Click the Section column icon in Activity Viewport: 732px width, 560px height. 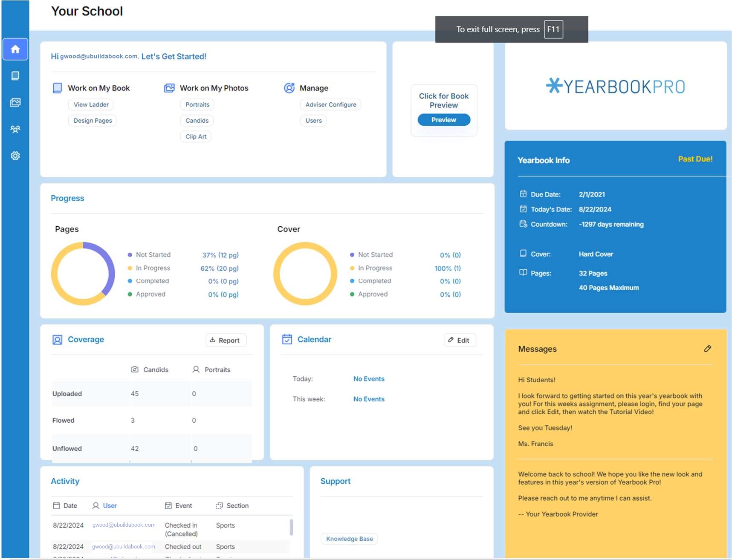[220, 505]
